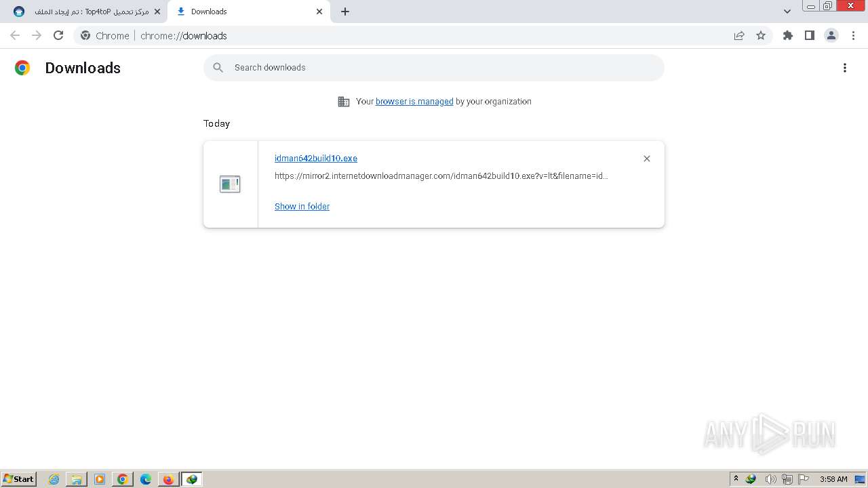Open the tab search dropdown arrow
The width and height of the screenshot is (868, 488).
pos(787,12)
